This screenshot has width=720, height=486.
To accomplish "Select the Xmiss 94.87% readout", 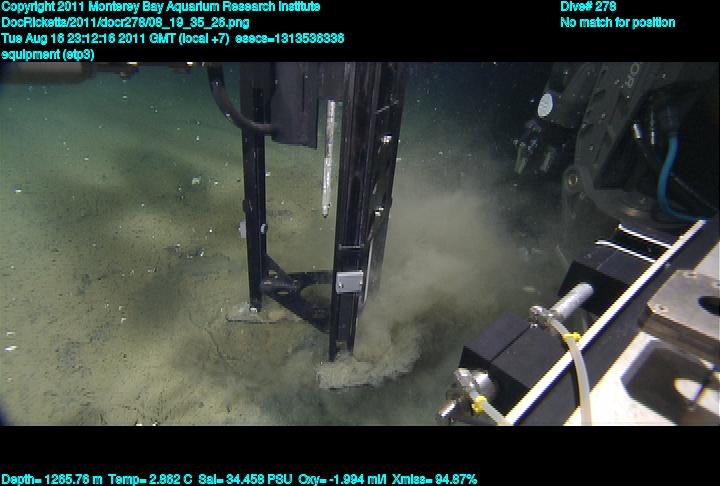I will coord(436,479).
